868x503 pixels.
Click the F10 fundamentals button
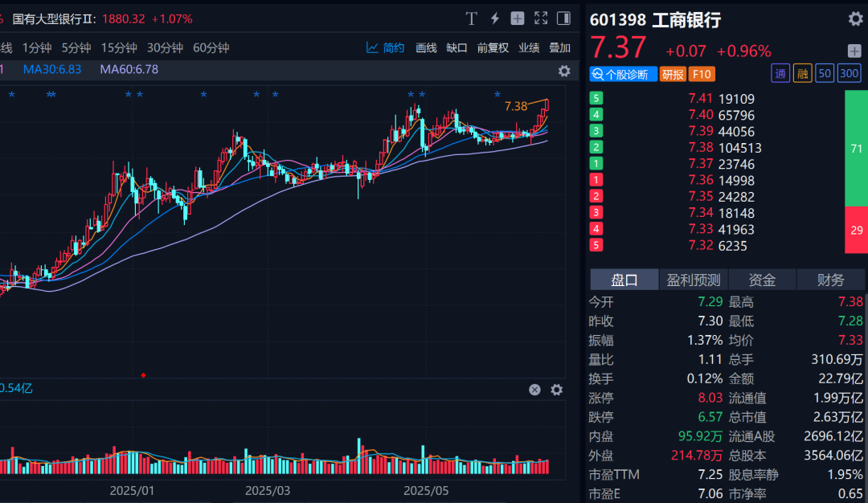(702, 73)
